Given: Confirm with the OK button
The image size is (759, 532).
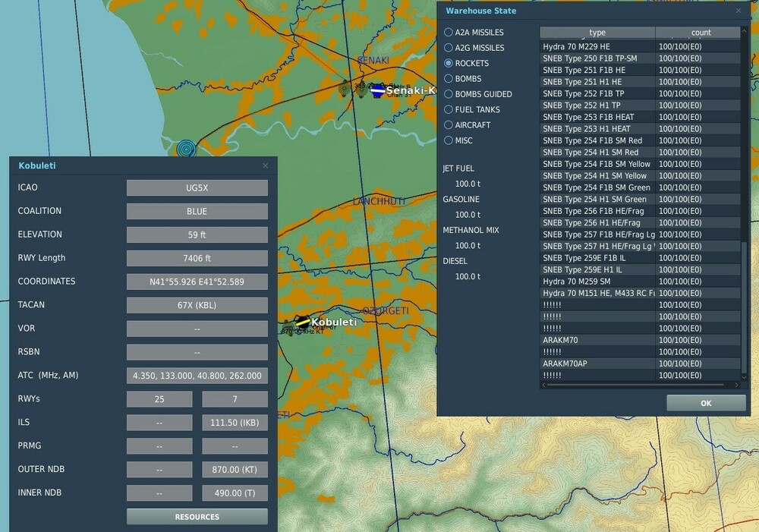Looking at the screenshot, I should pos(706,403).
